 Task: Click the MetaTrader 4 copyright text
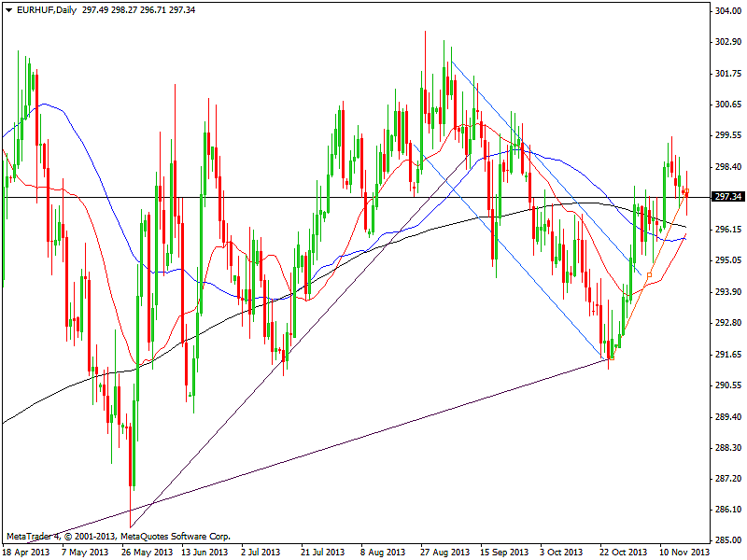point(119,537)
